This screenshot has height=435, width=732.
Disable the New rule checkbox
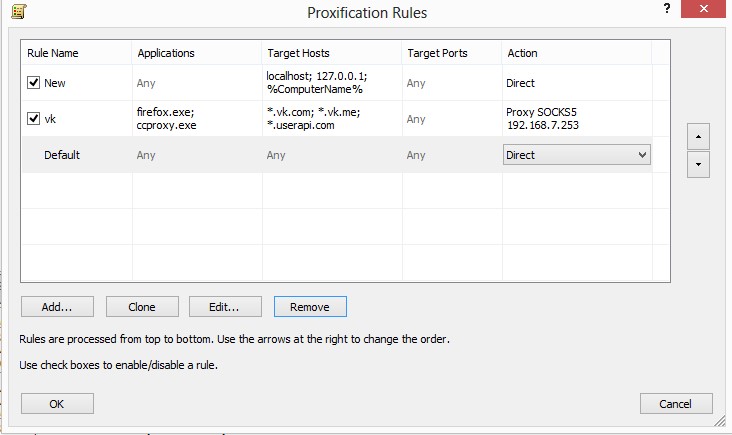click(x=33, y=83)
